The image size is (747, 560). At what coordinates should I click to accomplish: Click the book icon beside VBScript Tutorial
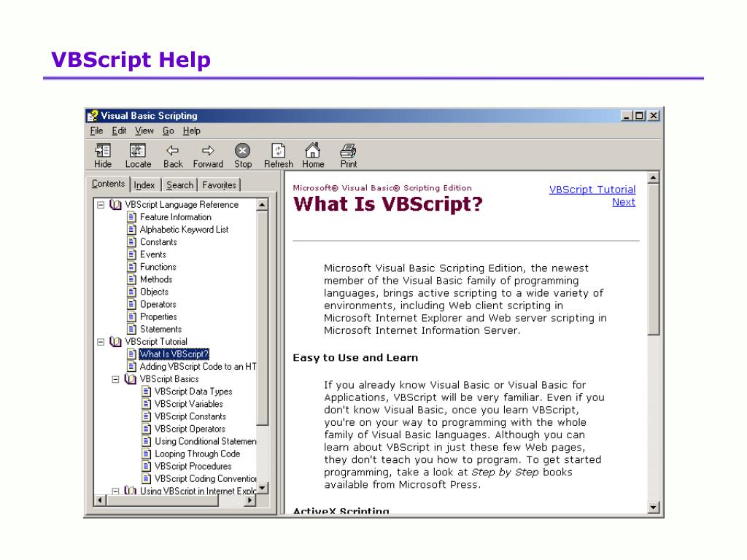(x=115, y=342)
